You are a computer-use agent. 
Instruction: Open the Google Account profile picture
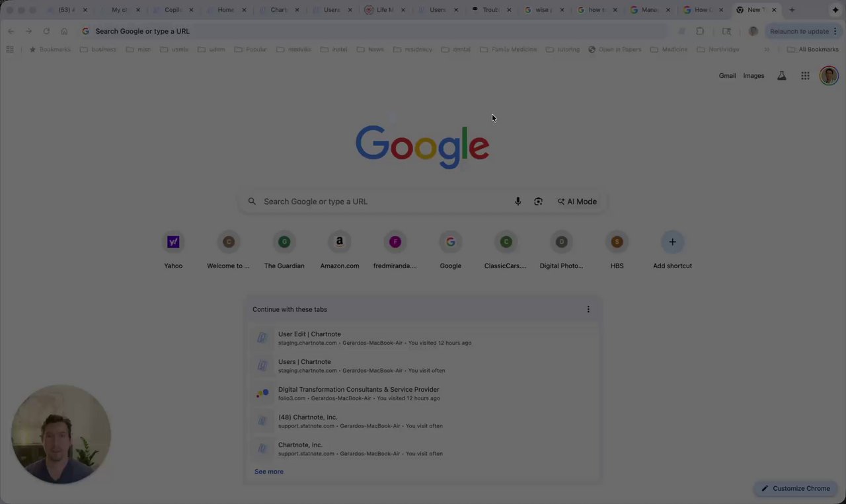829,76
